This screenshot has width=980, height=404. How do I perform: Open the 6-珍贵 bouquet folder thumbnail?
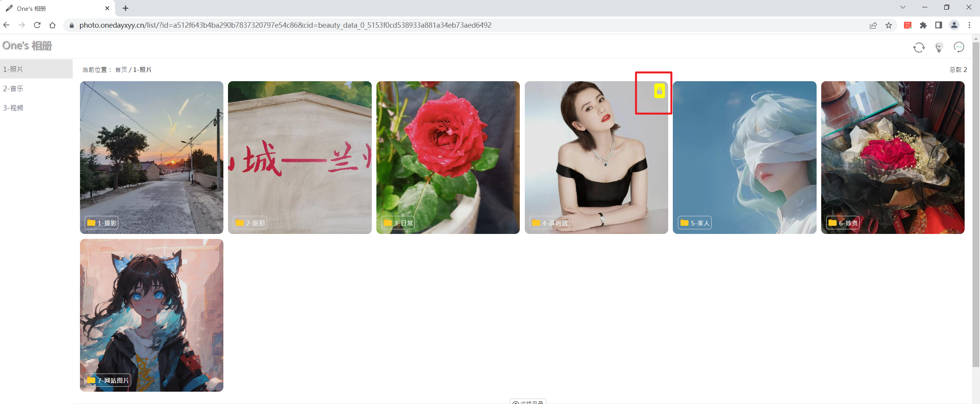point(893,157)
